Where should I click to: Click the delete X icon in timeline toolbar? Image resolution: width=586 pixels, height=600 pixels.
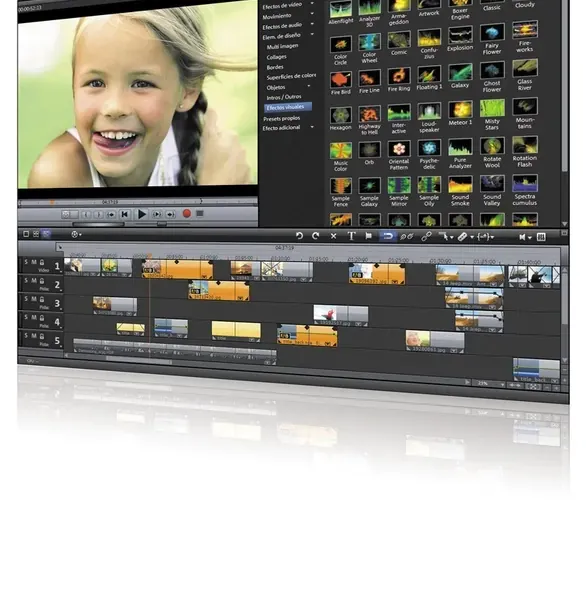click(x=333, y=236)
